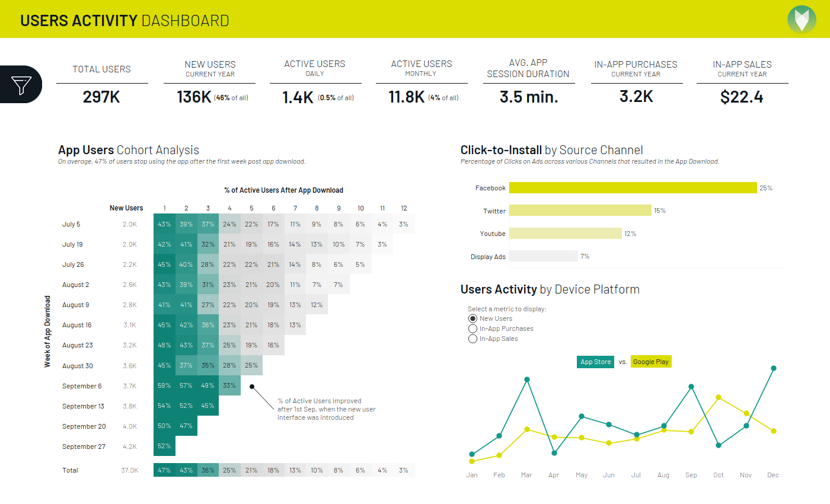Click the annotation dot near September 6
830x504 pixels.
click(252, 387)
